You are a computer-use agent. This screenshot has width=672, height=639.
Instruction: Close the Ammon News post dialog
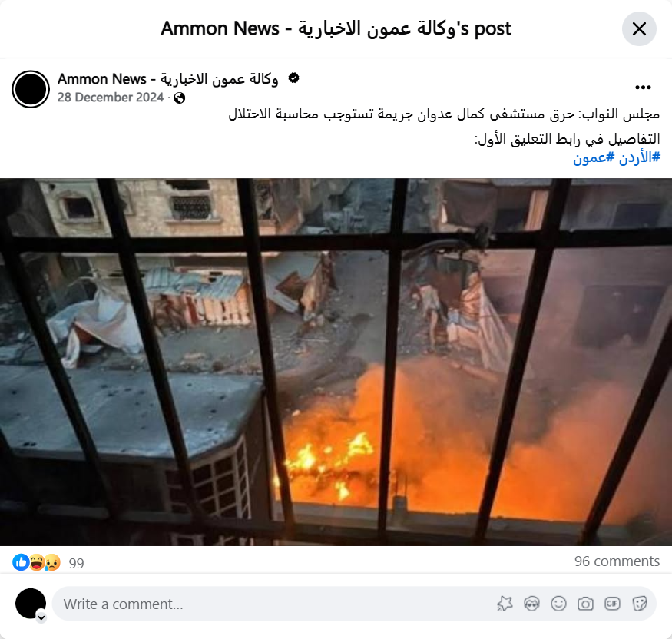639,28
